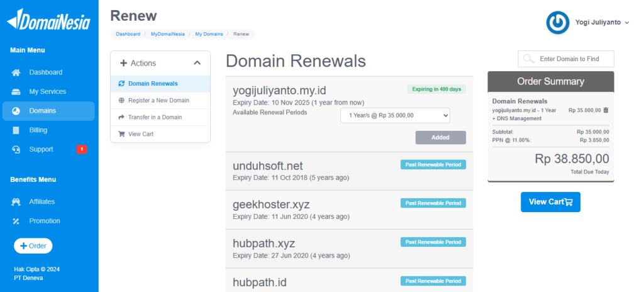This screenshot has width=644, height=292.
Task: Click the Affiliates icon in Benefits Menu
Action: pyautogui.click(x=16, y=202)
